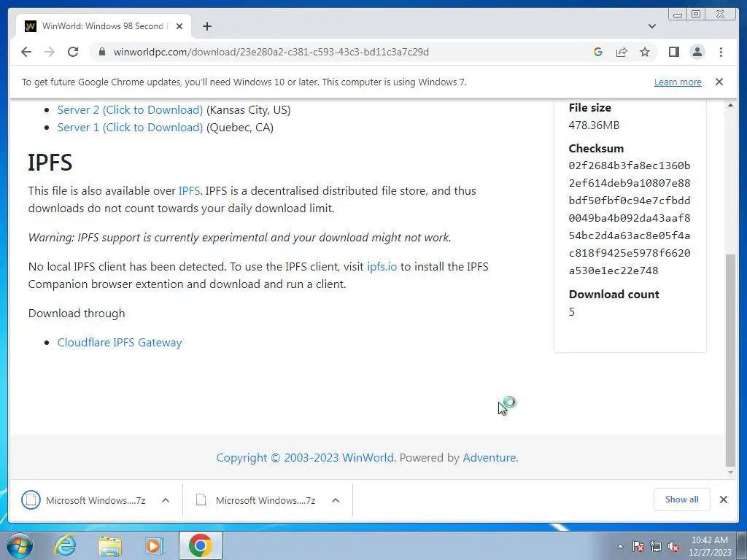Image resolution: width=747 pixels, height=560 pixels.
Task: Go back to the previous page
Action: pos(26,52)
